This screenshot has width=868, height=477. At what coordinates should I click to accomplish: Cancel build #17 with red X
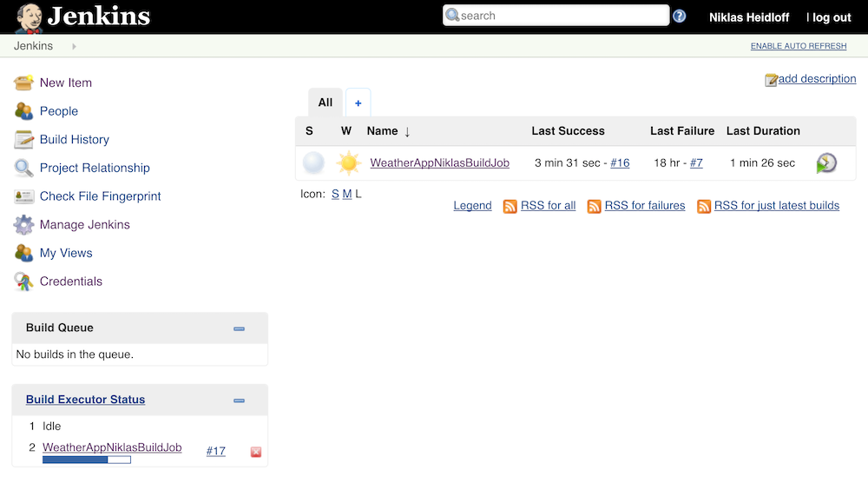256,452
